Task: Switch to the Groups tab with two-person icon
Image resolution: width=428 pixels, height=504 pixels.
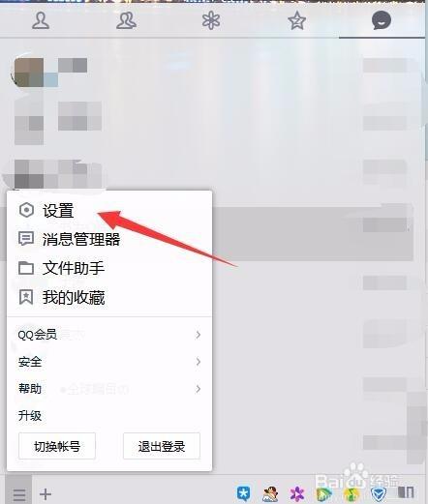Action: (126, 20)
